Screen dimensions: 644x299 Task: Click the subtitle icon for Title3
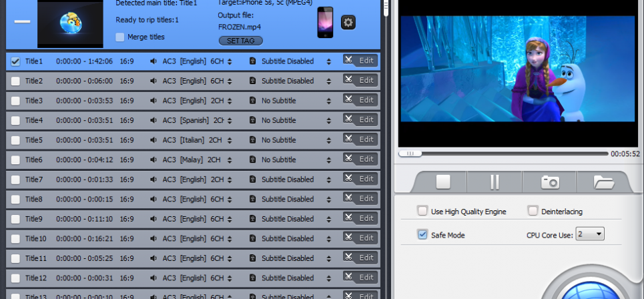252,101
